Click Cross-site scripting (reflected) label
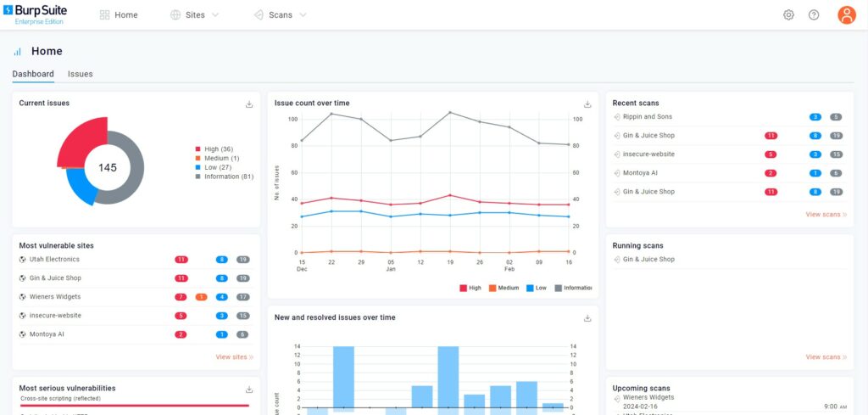868x415 pixels. pyautogui.click(x=61, y=398)
